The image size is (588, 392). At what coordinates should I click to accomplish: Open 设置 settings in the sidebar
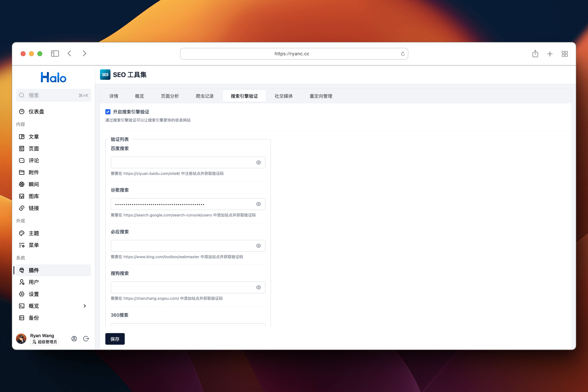pyautogui.click(x=53, y=294)
